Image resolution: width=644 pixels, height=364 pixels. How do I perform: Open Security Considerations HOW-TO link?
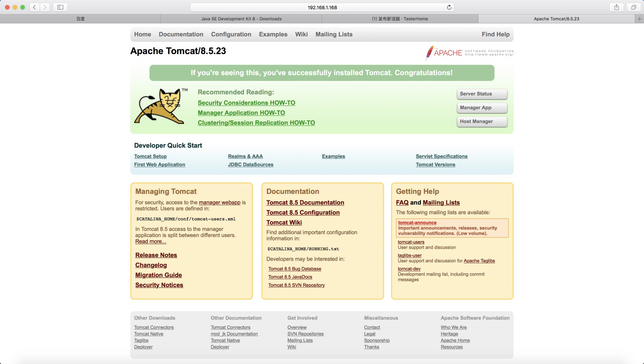tap(247, 103)
